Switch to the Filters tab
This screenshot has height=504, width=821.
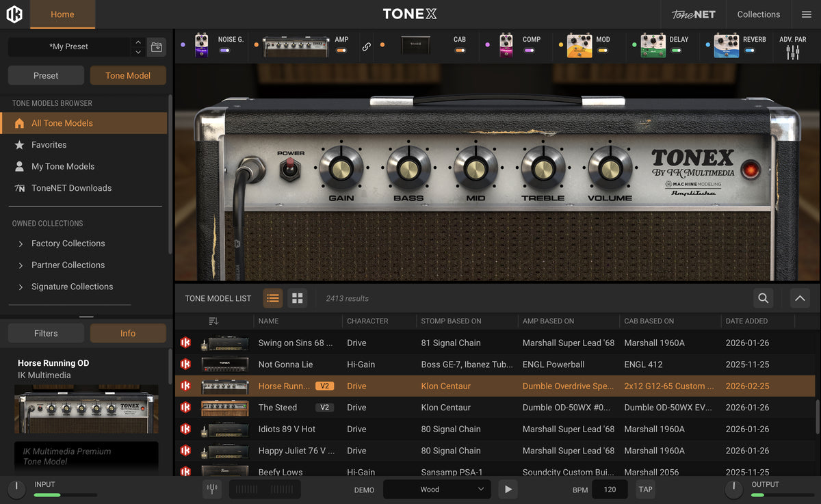point(46,333)
